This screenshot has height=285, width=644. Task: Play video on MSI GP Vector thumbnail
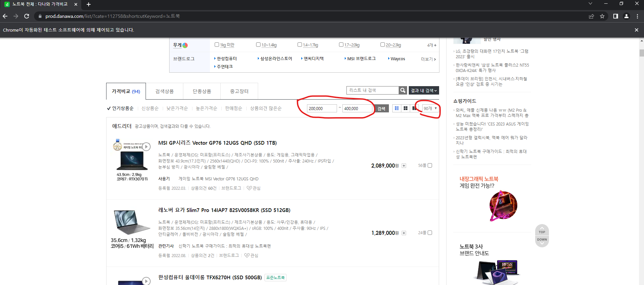[146, 147]
